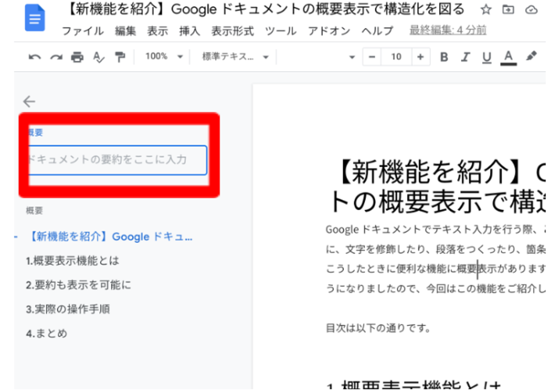
Task: Apply italic formatting
Action: 465,57
